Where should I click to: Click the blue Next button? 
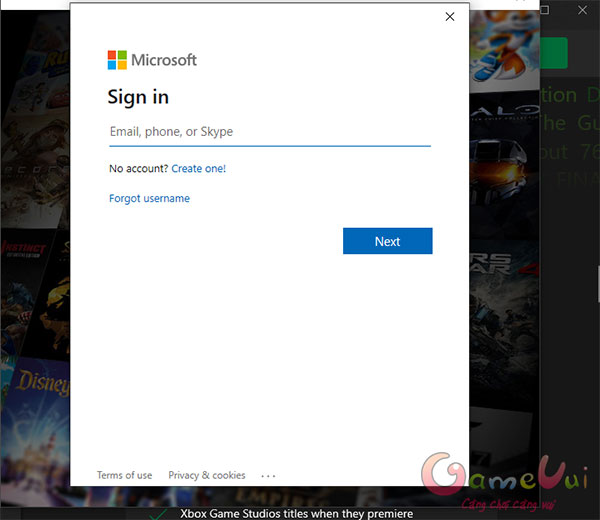[388, 241]
